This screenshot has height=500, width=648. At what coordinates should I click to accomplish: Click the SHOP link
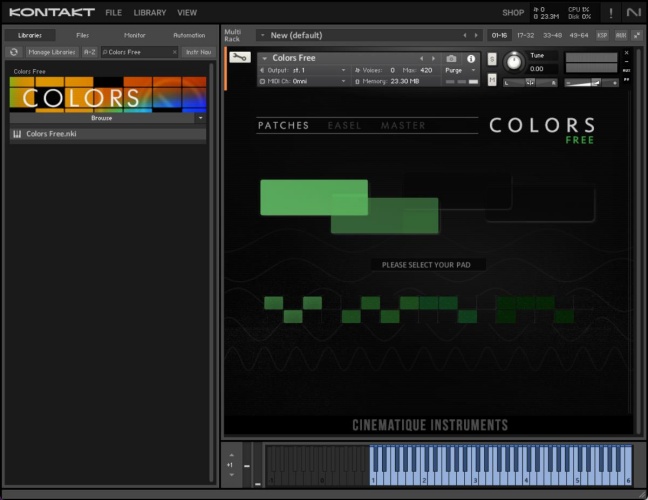click(x=512, y=13)
